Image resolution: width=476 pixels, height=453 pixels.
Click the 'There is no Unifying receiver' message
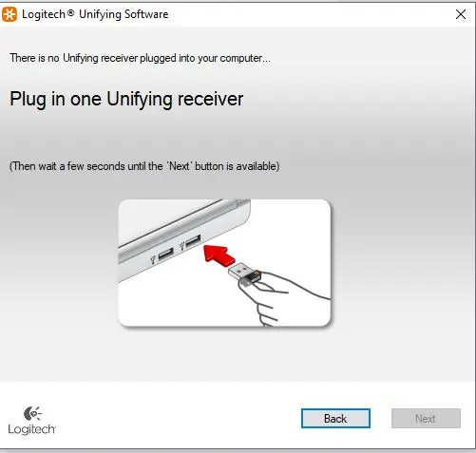coord(140,58)
